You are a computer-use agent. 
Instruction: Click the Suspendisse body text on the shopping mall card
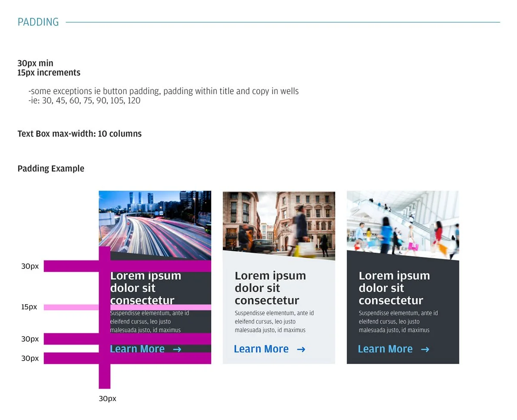399,321
